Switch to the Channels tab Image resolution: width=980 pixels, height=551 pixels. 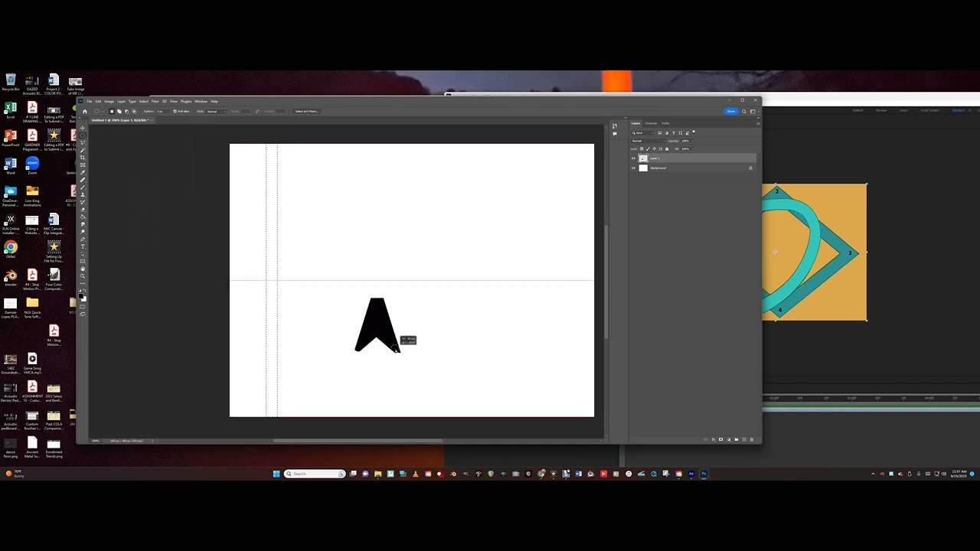point(651,123)
